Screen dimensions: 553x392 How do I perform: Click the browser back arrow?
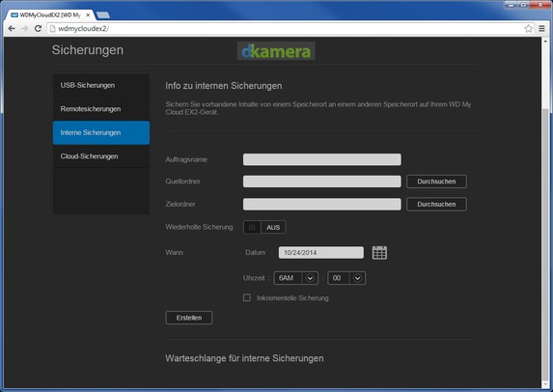pyautogui.click(x=12, y=29)
